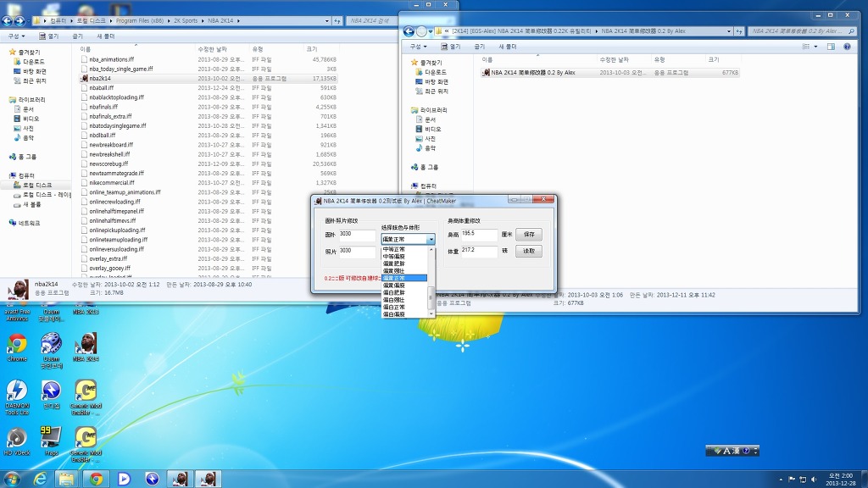Open the skin and body type combo box
The image size is (868, 488).
[408, 240]
